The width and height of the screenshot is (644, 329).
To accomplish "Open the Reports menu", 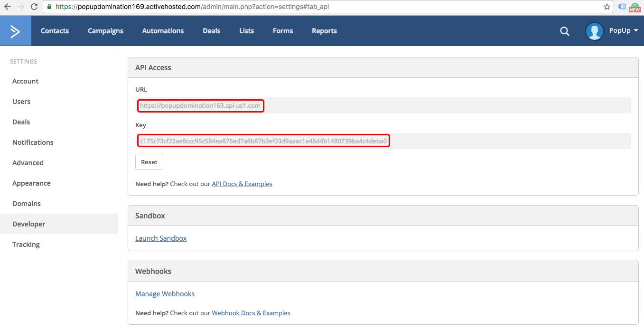I will (x=324, y=31).
